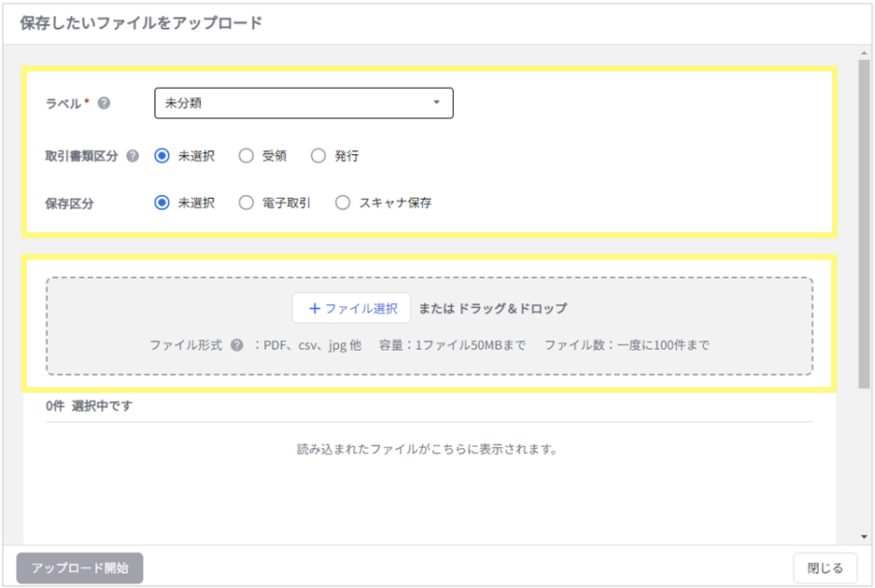Image resolution: width=875 pixels, height=588 pixels.
Task: Choose the スキャナ保存 radio option
Action: click(x=343, y=203)
